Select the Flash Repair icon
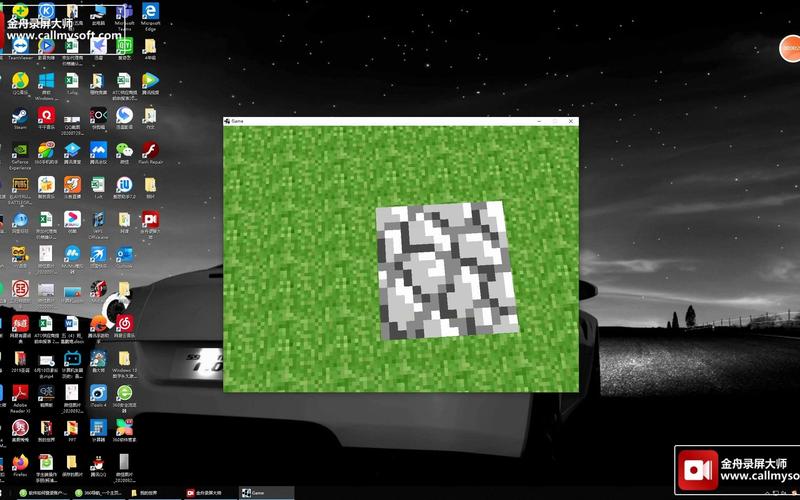 click(150, 150)
